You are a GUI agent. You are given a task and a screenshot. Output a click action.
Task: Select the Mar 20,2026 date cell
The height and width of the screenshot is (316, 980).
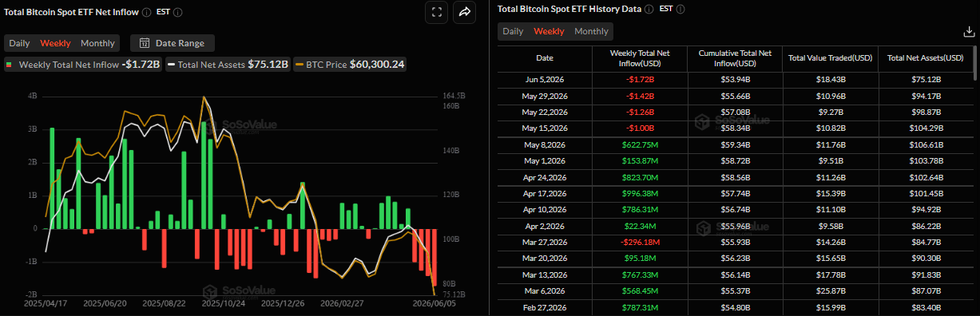[x=544, y=259]
